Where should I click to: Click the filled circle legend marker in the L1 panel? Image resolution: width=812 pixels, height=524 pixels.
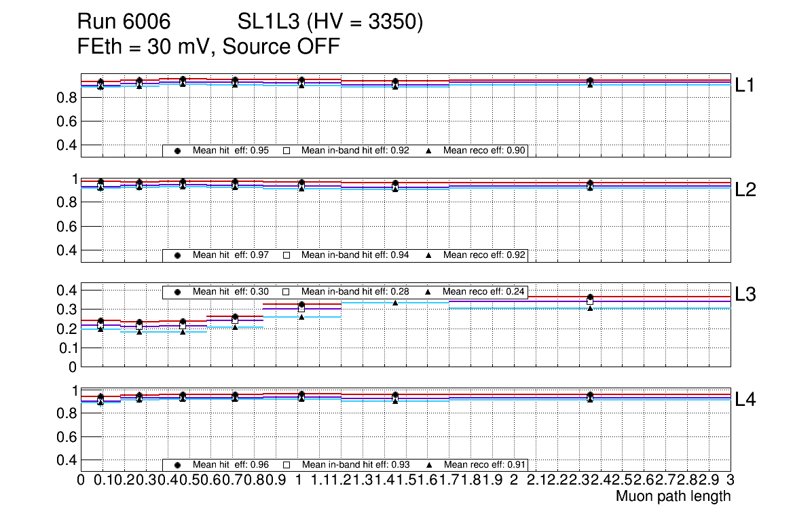pyautogui.click(x=178, y=151)
